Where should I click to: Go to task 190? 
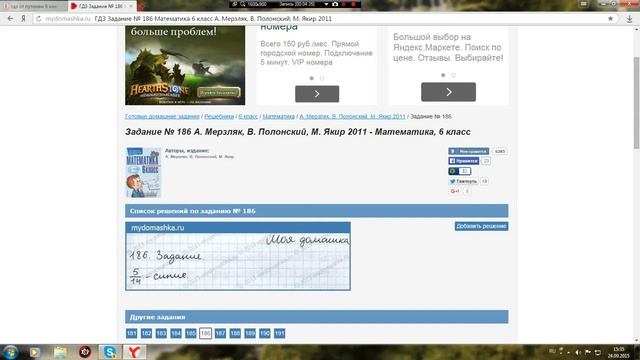point(264,333)
